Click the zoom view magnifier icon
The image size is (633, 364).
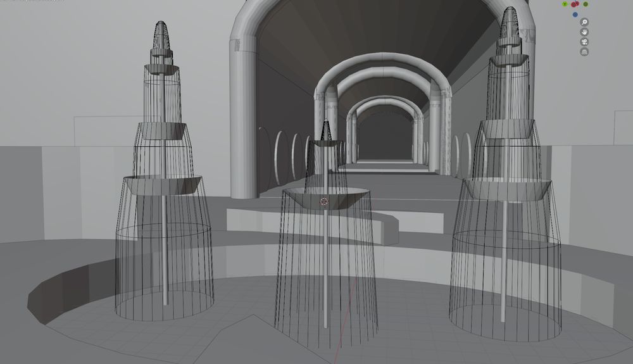click(x=584, y=22)
